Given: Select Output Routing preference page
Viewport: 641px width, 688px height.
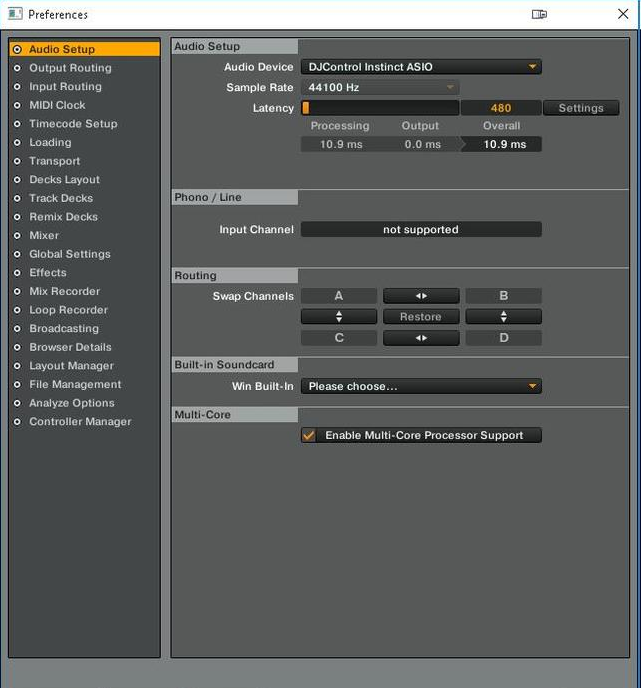Looking at the screenshot, I should [x=70, y=68].
